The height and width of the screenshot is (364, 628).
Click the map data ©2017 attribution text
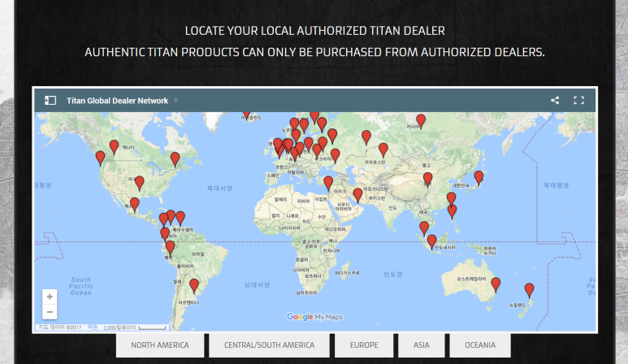tap(59, 327)
